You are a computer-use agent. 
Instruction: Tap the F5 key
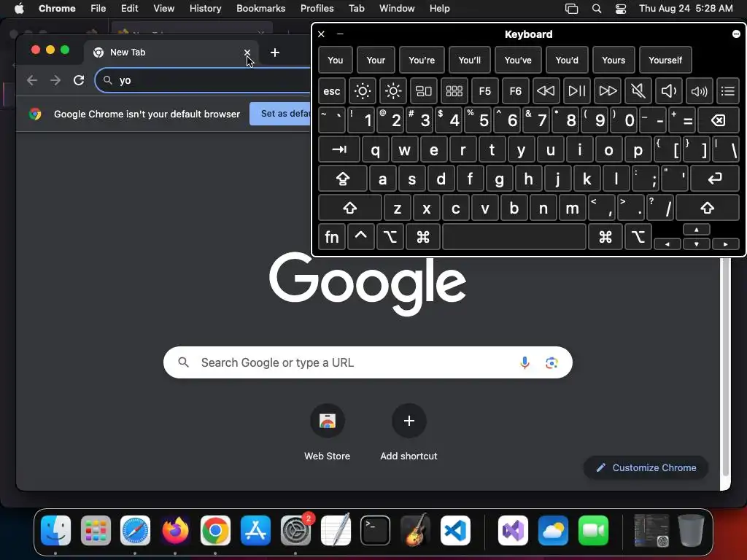click(x=484, y=90)
